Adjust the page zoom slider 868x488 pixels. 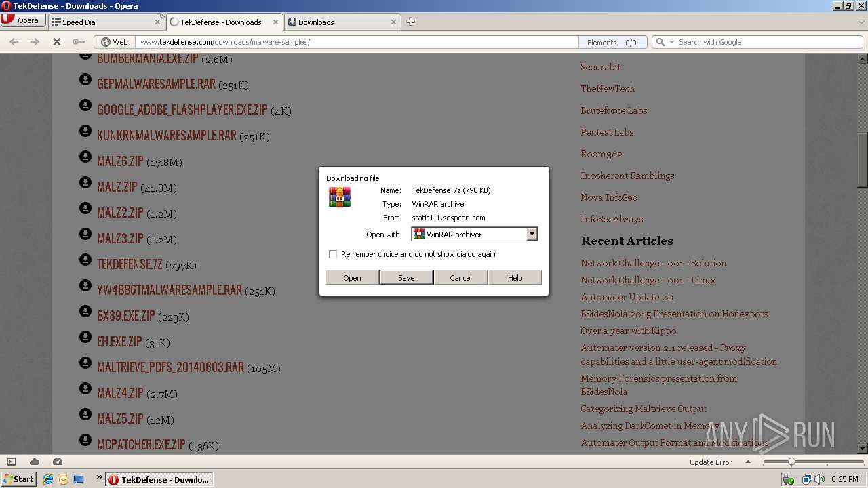(791, 462)
